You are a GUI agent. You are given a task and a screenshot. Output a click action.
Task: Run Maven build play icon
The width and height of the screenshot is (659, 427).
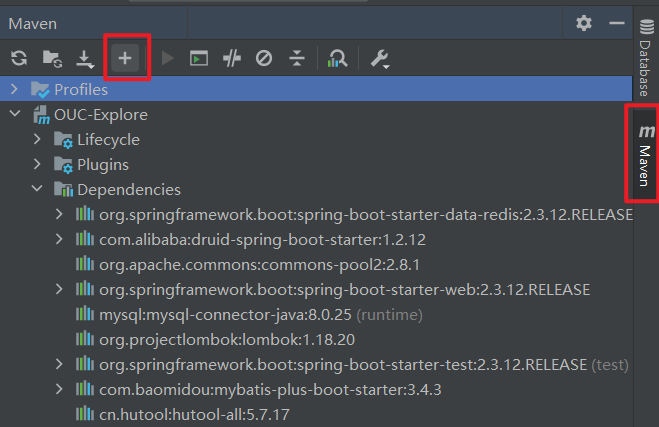[x=168, y=58]
